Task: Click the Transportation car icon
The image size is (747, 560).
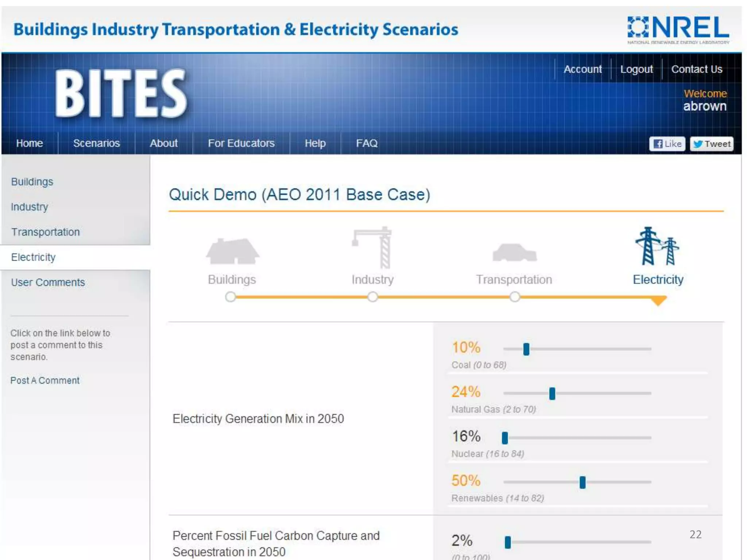Action: (514, 252)
